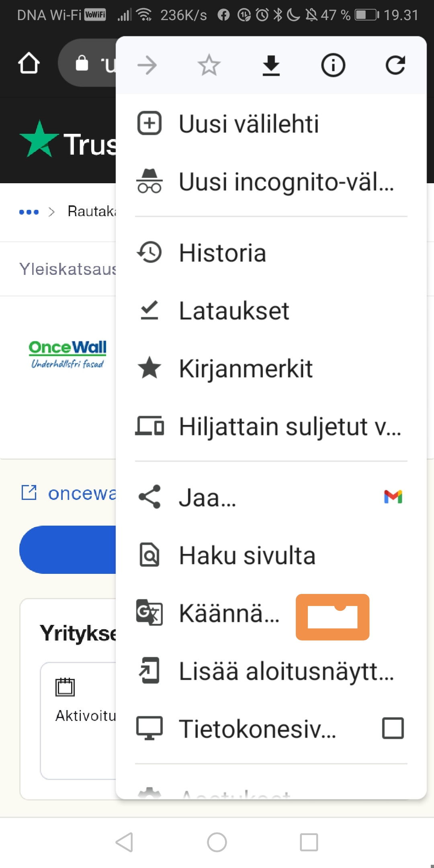This screenshot has width=434, height=868.
Task: Reload the page with the refresh icon
Action: coord(395,66)
